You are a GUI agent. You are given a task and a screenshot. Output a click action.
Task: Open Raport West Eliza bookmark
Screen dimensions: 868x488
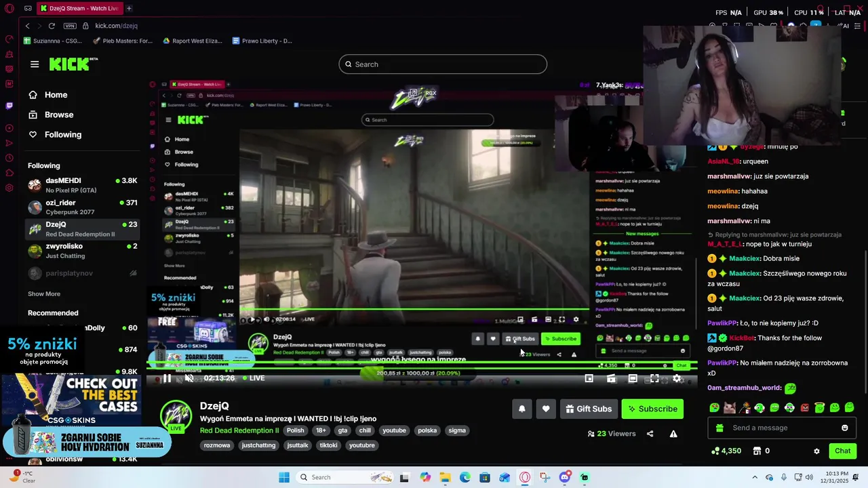coord(192,41)
